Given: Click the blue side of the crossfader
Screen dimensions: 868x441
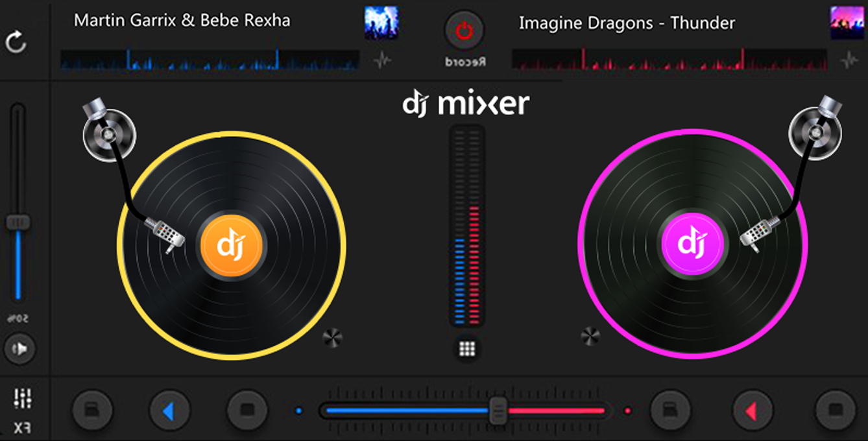Looking at the screenshot, I should (x=407, y=411).
